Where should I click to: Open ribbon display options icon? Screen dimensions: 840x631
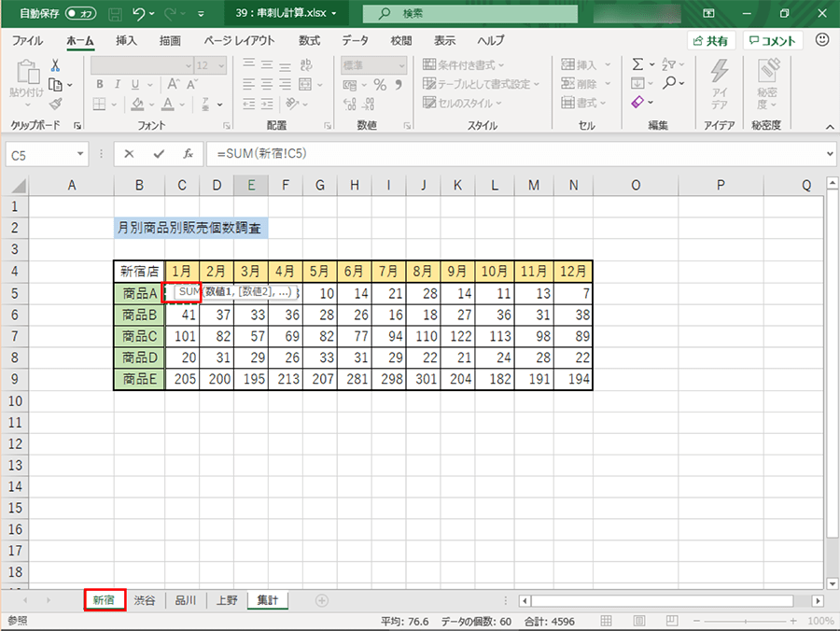708,13
